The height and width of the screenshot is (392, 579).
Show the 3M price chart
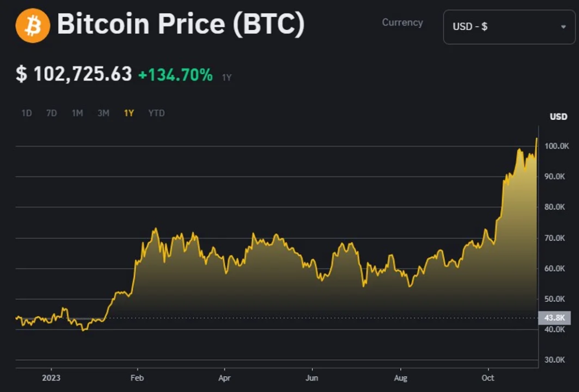(x=103, y=113)
